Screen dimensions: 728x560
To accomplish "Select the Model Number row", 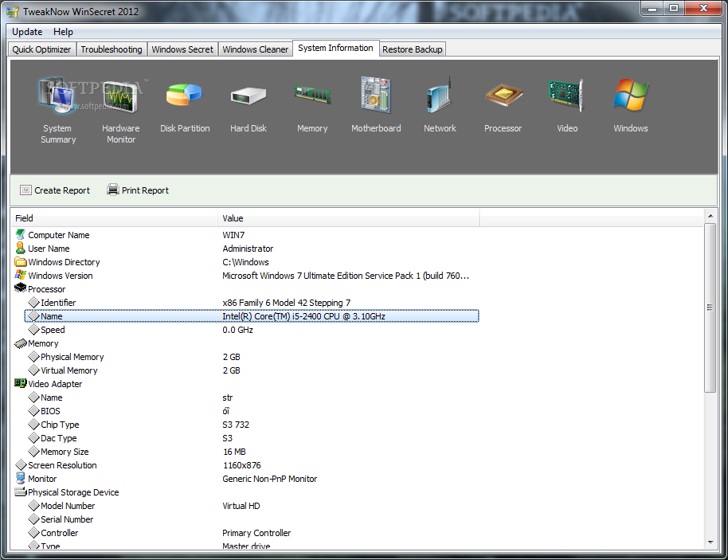I will pos(252,506).
